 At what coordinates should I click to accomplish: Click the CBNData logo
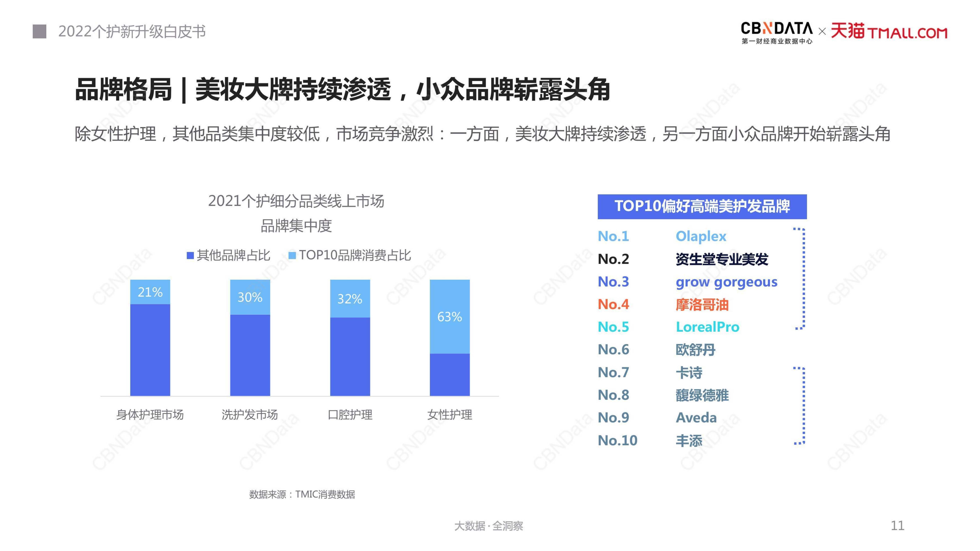(x=776, y=33)
